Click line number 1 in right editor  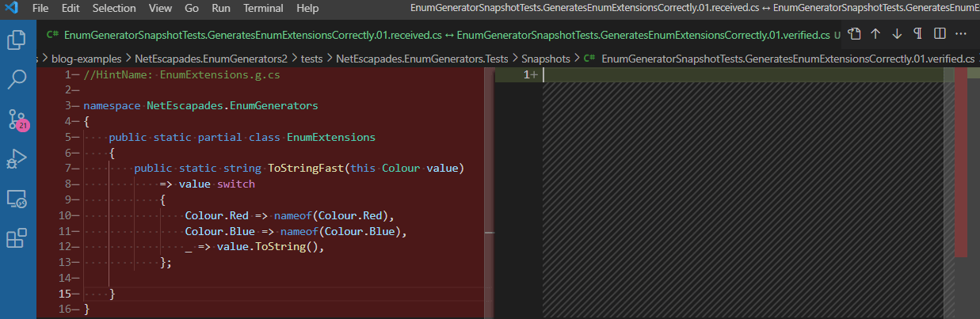527,74
